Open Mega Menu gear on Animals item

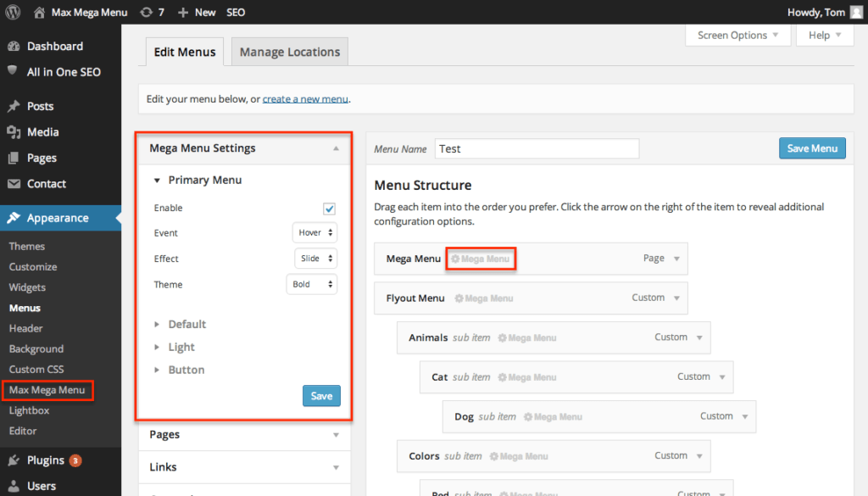click(526, 337)
